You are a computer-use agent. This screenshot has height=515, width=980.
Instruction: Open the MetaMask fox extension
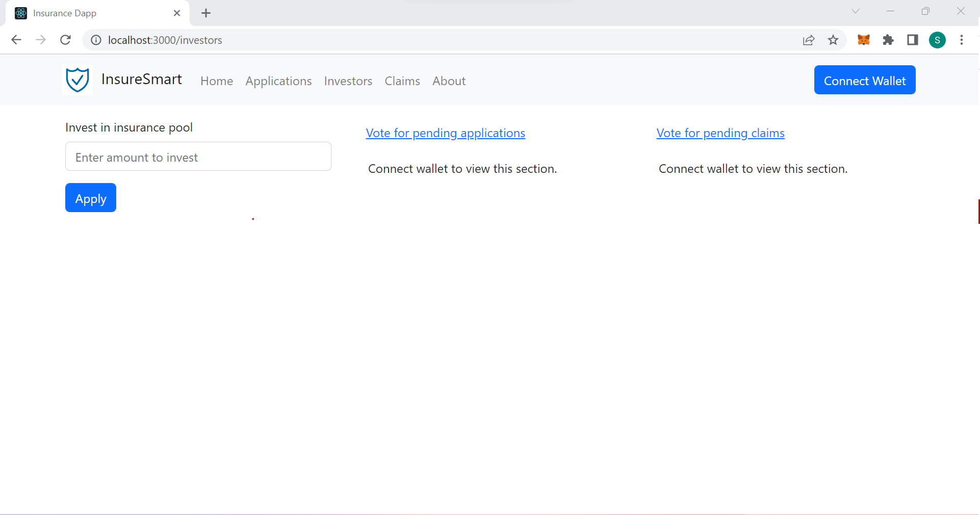863,40
